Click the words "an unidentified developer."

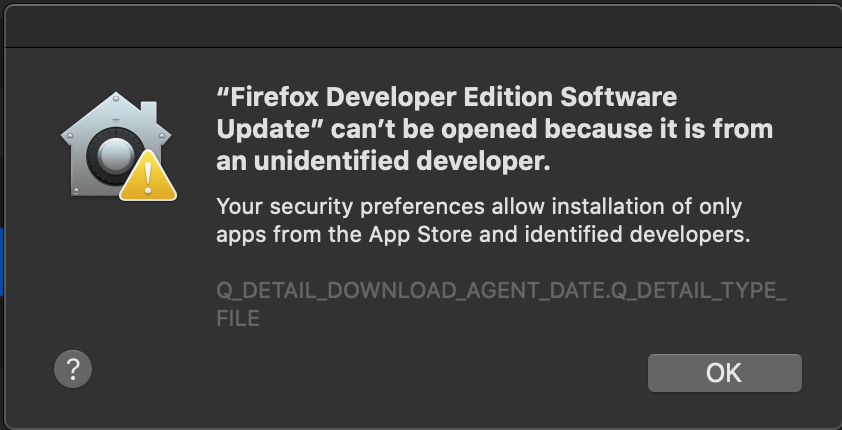click(x=383, y=161)
